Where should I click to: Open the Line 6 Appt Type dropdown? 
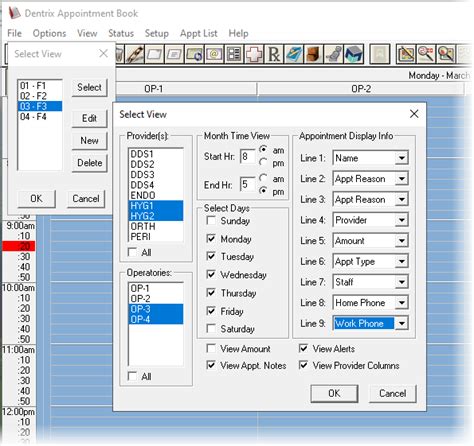(x=402, y=261)
